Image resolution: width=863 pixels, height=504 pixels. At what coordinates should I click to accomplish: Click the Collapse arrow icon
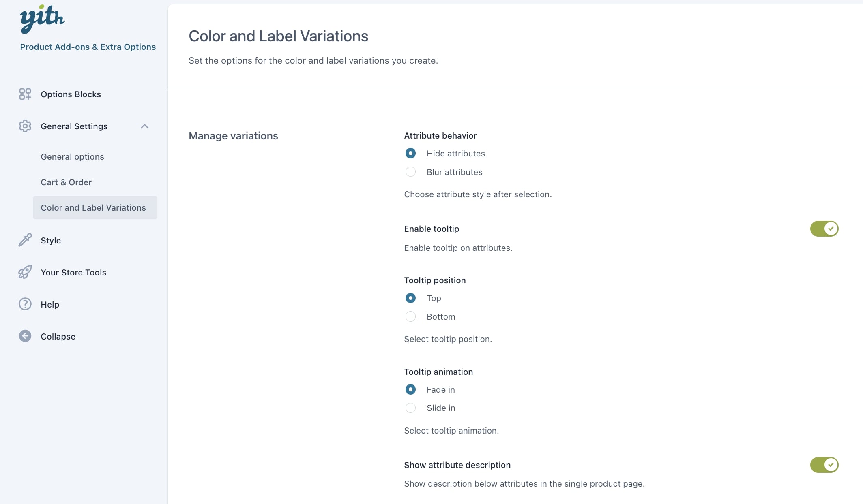(25, 336)
